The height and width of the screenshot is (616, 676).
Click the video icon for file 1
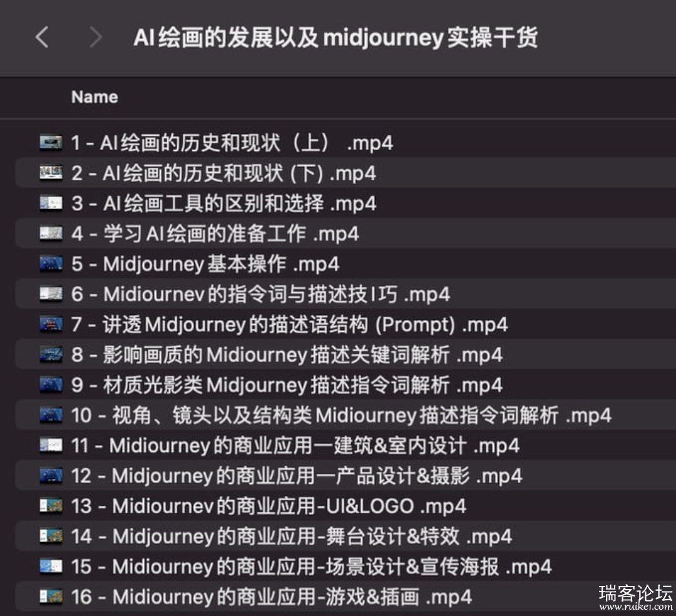51,143
